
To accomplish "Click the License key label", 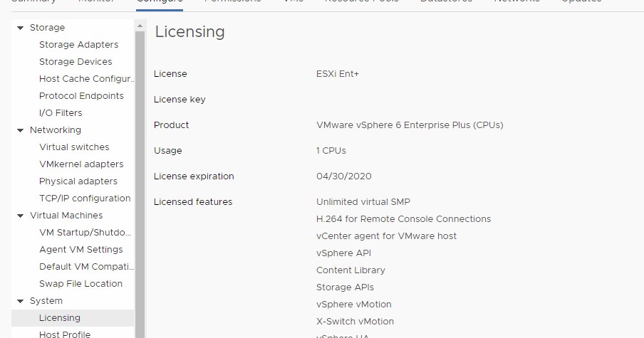I will pos(180,100).
